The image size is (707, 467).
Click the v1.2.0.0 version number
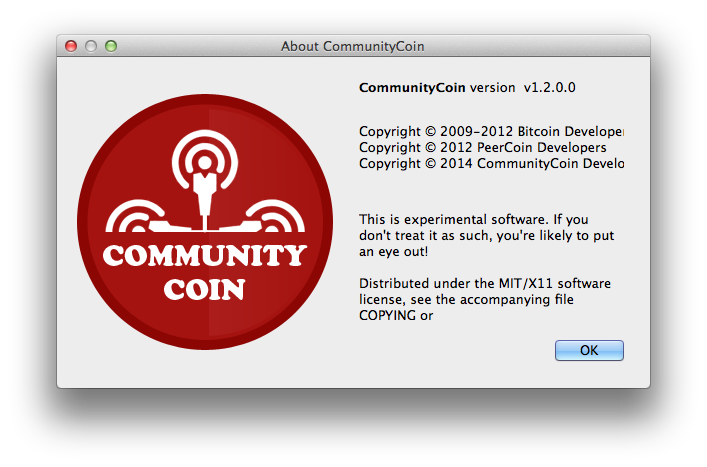click(549, 87)
